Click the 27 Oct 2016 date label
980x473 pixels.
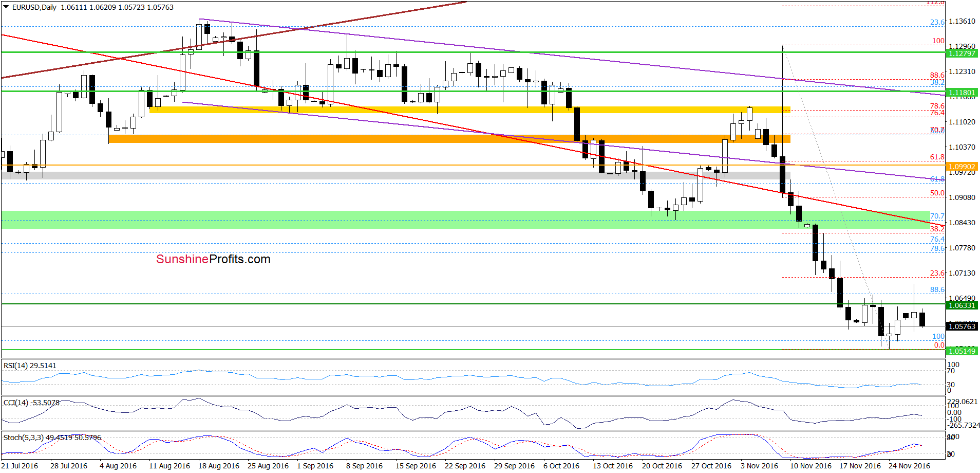(x=711, y=466)
